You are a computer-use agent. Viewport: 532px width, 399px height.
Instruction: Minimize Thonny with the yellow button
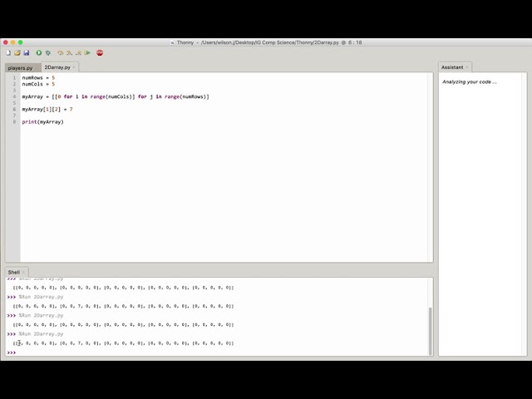[13, 42]
